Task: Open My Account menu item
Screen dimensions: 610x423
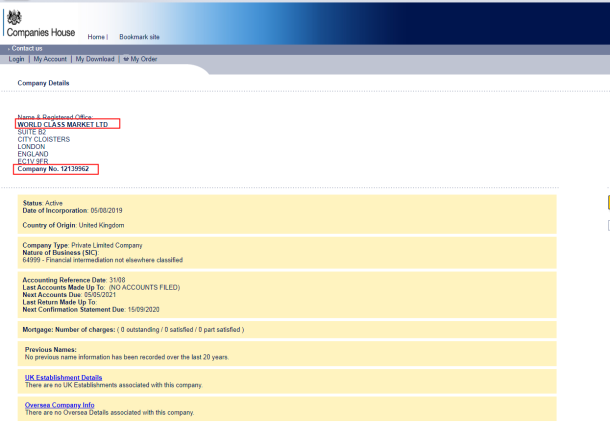Action: tap(50, 59)
